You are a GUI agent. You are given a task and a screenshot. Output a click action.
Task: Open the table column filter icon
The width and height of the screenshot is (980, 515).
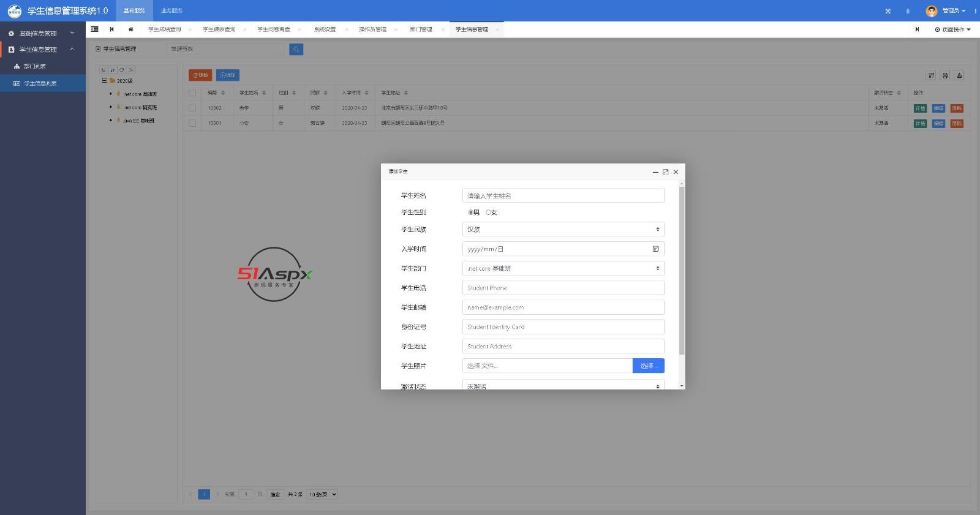pos(931,75)
